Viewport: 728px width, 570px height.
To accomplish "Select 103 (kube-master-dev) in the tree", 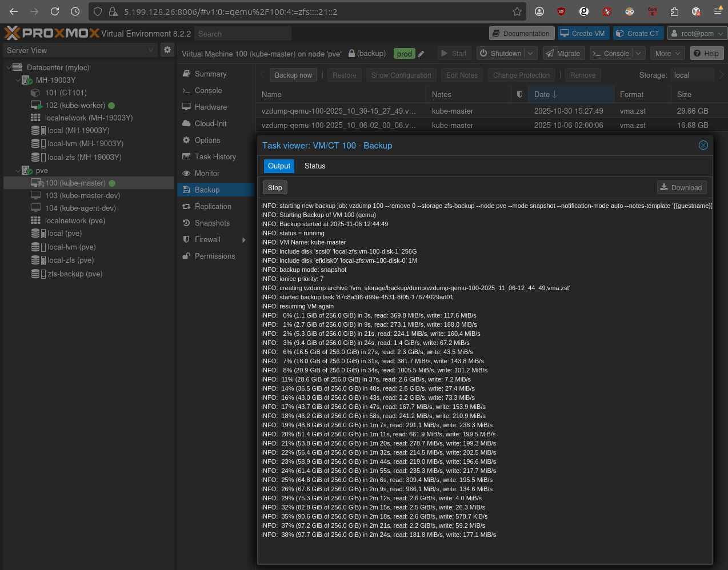I will click(82, 196).
